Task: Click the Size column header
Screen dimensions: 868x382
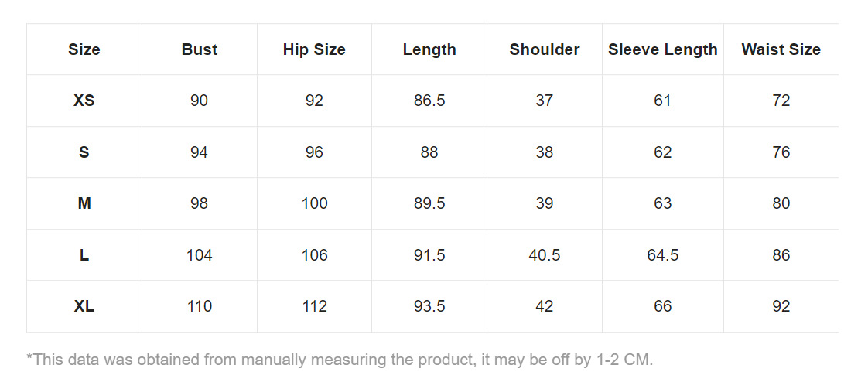Action: point(84,49)
